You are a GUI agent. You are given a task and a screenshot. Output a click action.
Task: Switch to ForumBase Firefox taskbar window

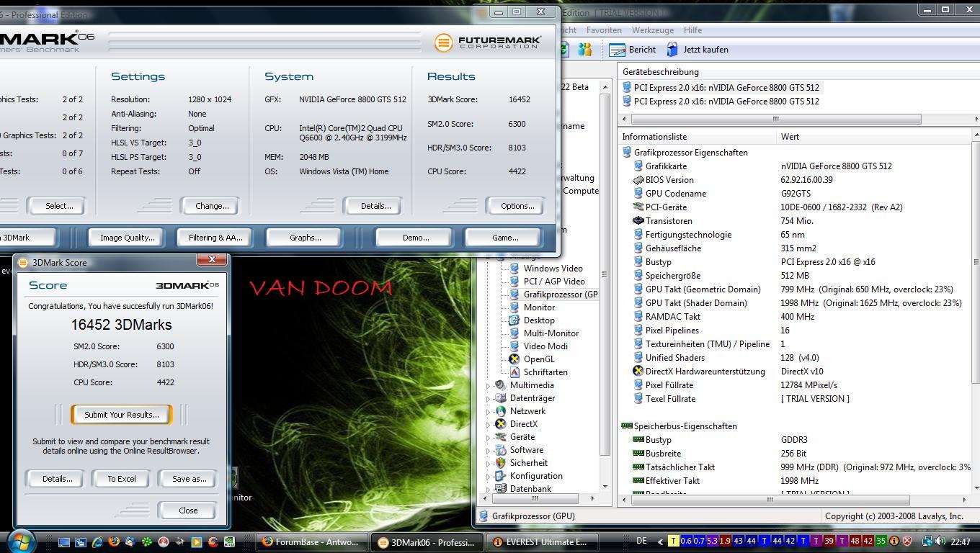click(x=312, y=542)
